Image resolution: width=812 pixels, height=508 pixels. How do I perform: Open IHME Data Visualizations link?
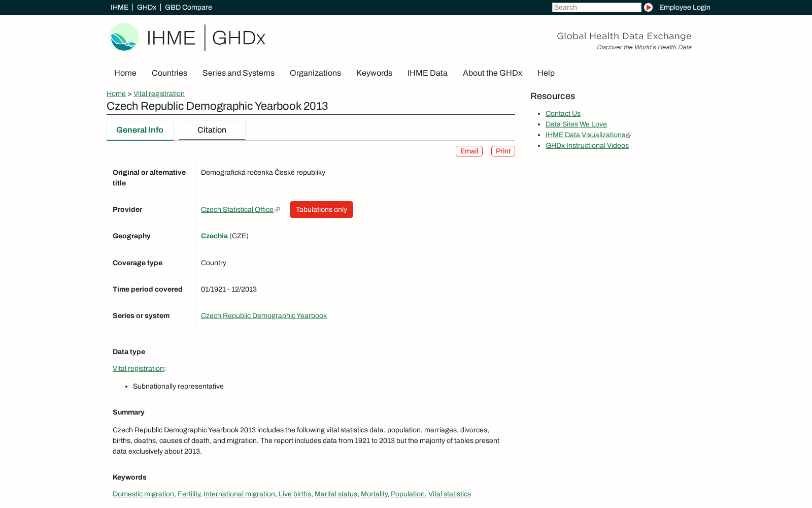point(585,135)
